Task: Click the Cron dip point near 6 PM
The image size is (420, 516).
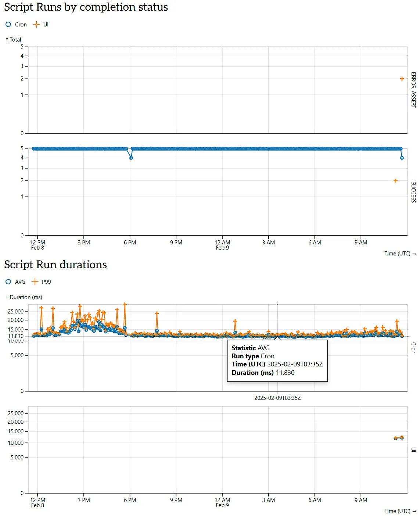Action: 131,158
